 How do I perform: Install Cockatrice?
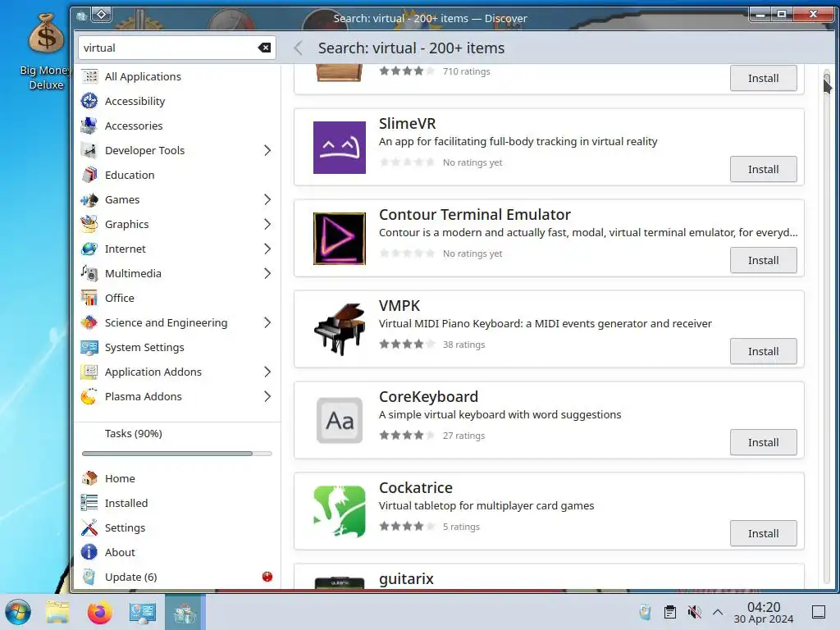[763, 533]
